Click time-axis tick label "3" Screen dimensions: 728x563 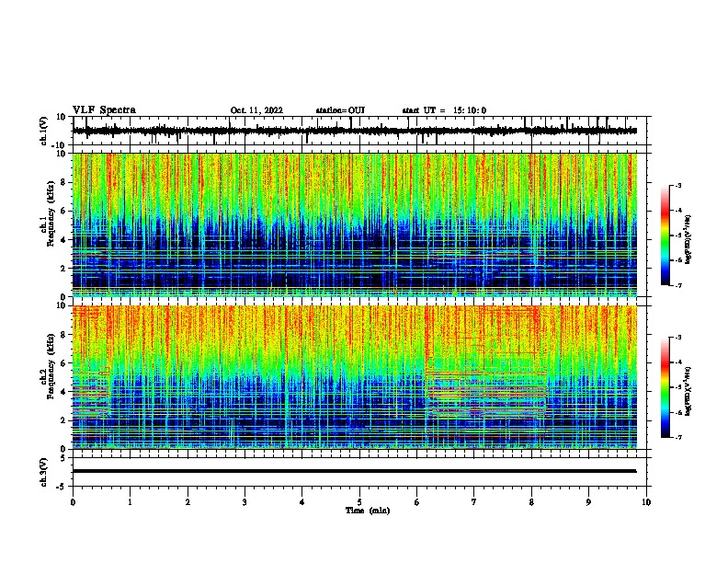coord(245,502)
